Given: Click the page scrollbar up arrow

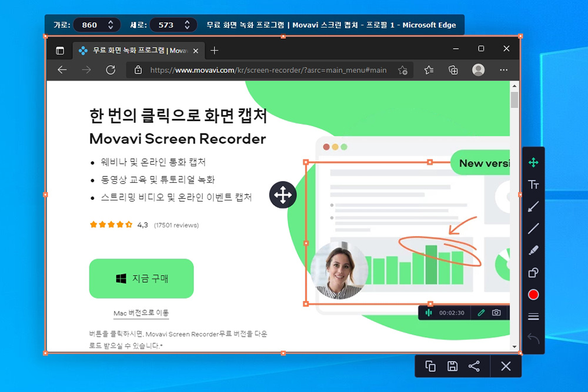Looking at the screenshot, I should (x=514, y=86).
